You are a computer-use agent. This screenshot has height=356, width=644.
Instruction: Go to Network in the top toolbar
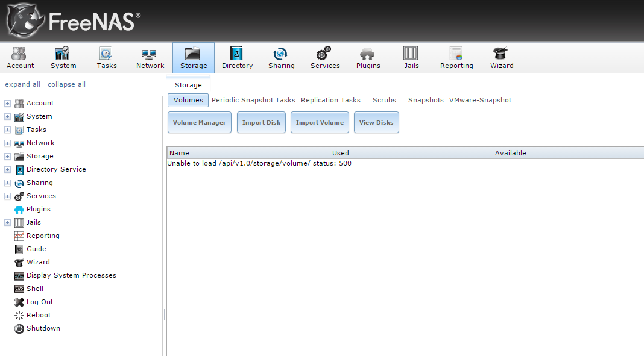150,58
